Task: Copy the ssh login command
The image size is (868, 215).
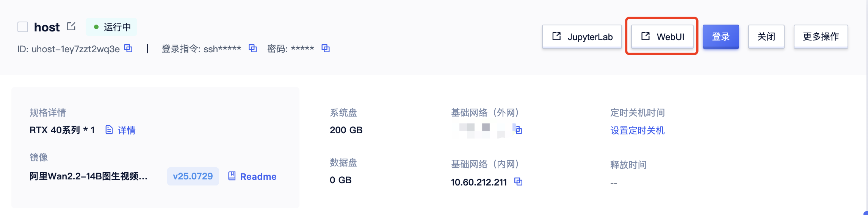Action: 252,48
